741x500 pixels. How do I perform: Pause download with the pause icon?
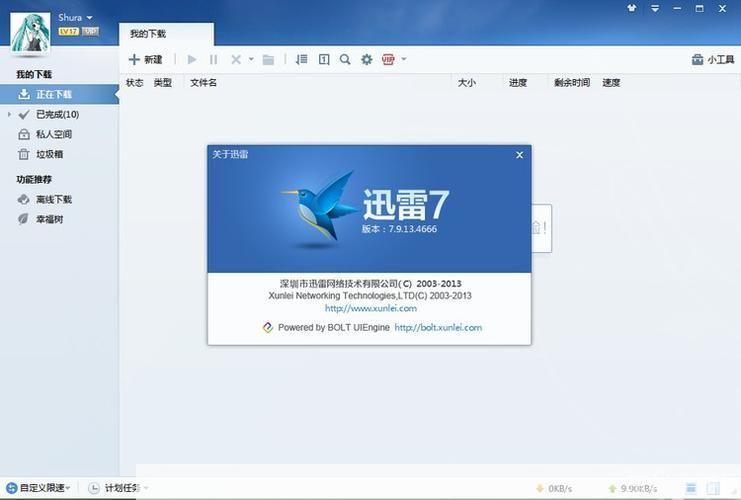214,60
